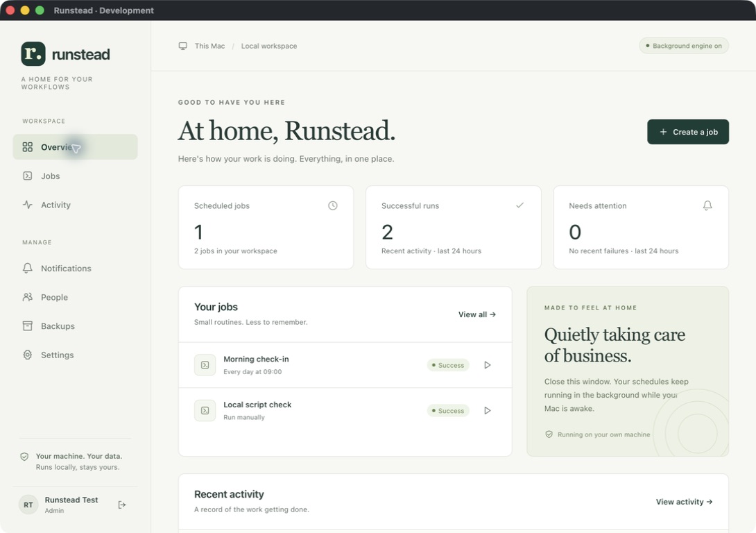The height and width of the screenshot is (533, 756).
Task: Open the Successful runs card
Action: (454, 227)
